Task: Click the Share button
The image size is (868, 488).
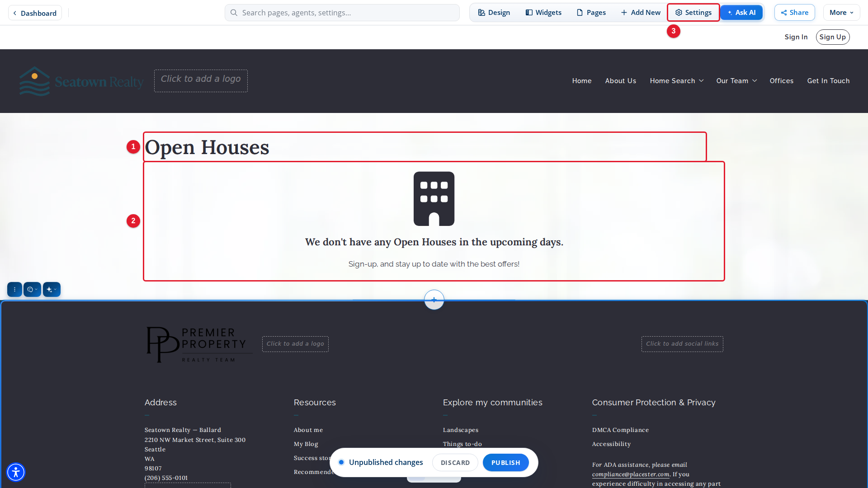Action: tap(795, 13)
